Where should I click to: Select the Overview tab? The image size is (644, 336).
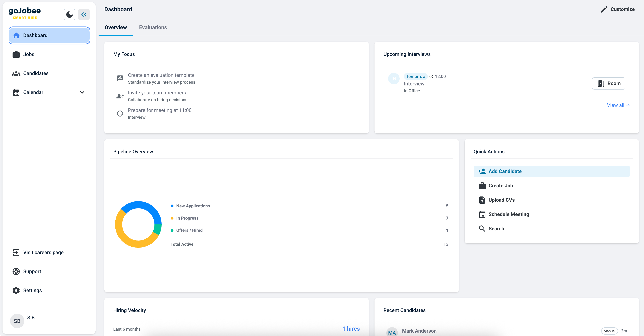click(x=116, y=27)
